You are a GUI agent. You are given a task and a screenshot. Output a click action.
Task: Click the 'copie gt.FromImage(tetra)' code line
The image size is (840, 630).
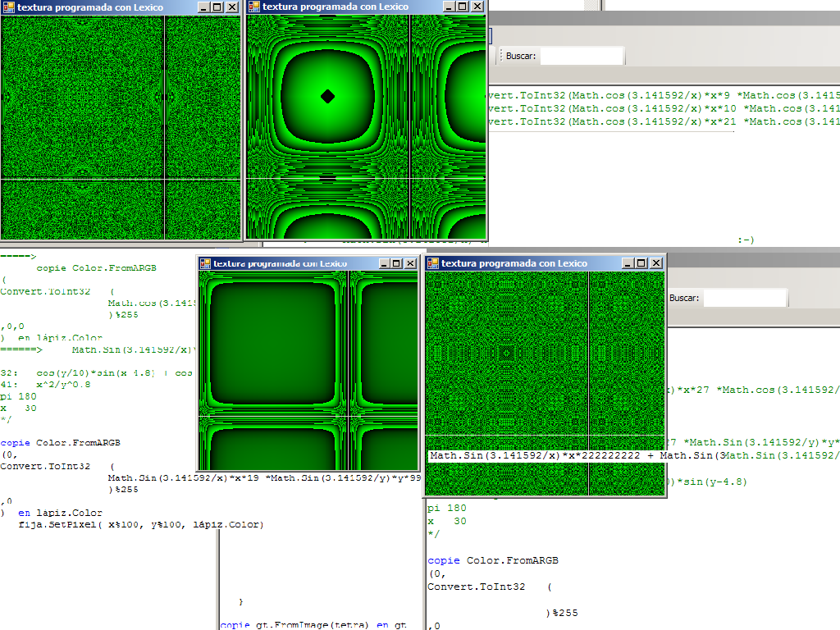tap(312, 625)
